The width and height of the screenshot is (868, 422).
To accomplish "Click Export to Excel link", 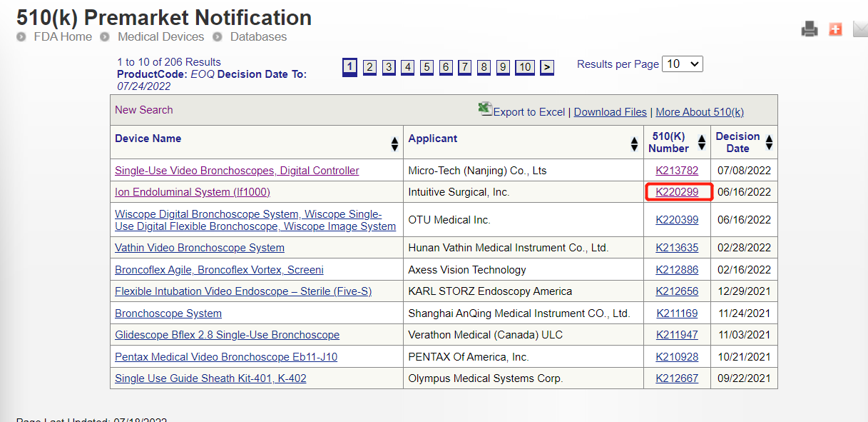I will click(529, 112).
